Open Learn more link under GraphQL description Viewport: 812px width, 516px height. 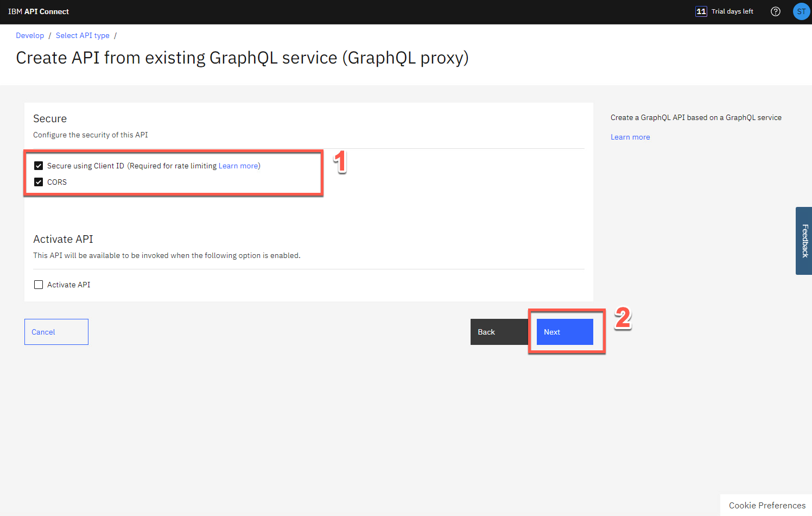tap(630, 137)
